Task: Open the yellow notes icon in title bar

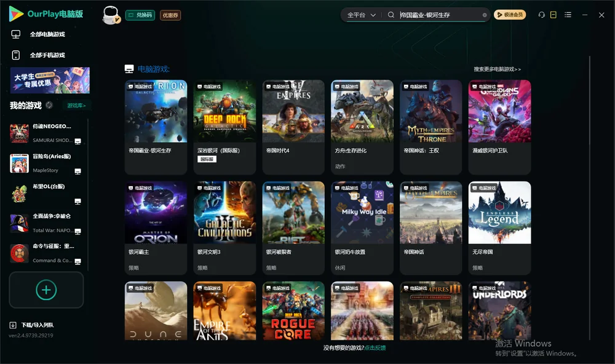Action: click(x=553, y=15)
